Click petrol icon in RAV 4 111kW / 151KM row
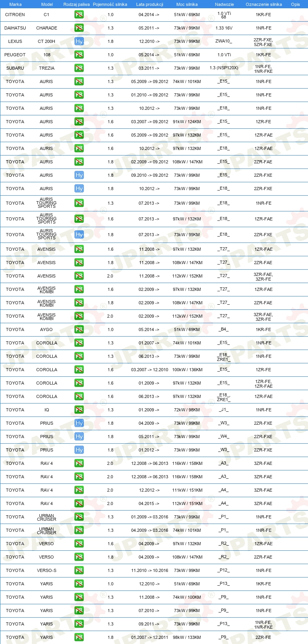308x644 pixels. 79,490
